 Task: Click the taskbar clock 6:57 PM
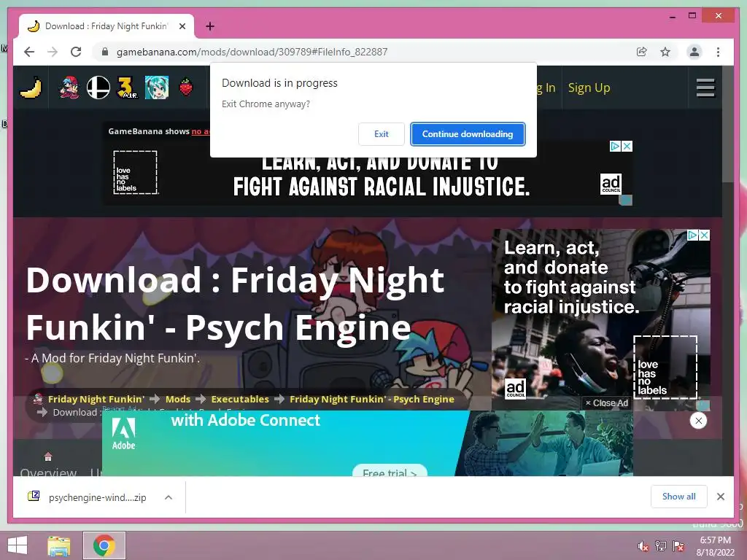(x=715, y=540)
